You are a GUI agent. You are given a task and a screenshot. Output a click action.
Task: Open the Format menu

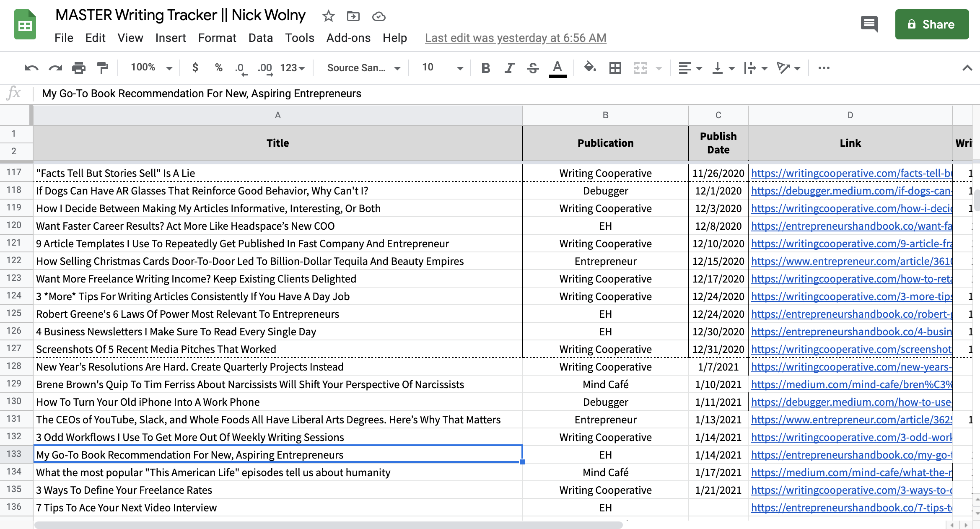click(217, 38)
